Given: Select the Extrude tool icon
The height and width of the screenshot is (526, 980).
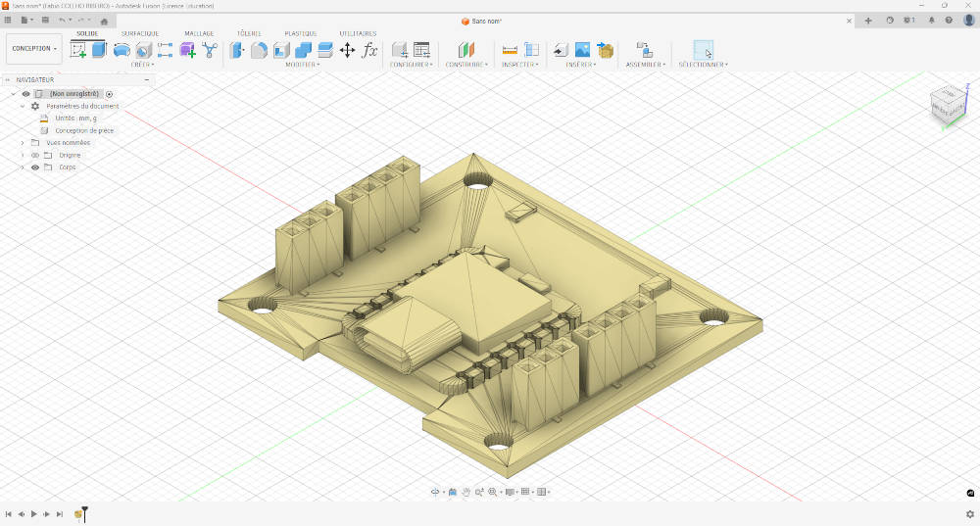Looking at the screenshot, I should pyautogui.click(x=99, y=49).
